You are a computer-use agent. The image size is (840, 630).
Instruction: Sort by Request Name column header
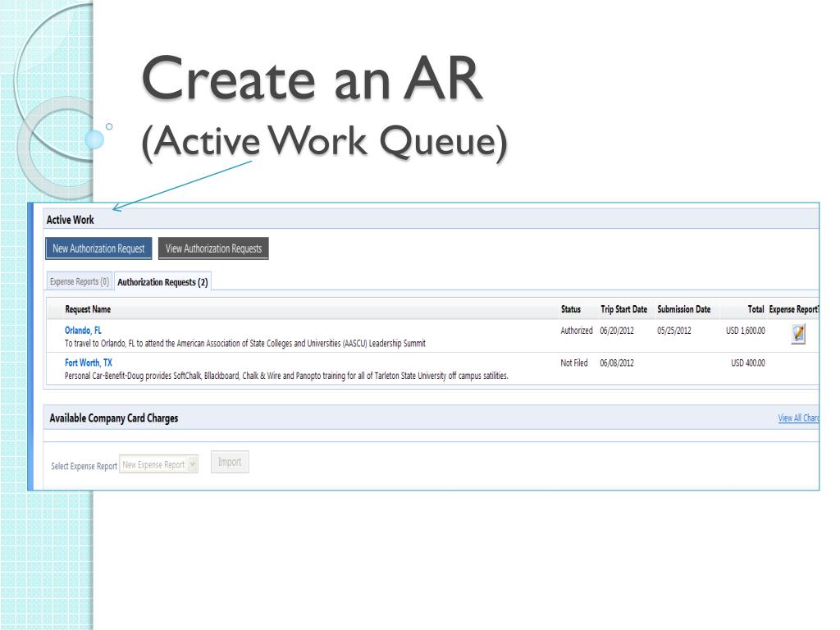[88, 309]
